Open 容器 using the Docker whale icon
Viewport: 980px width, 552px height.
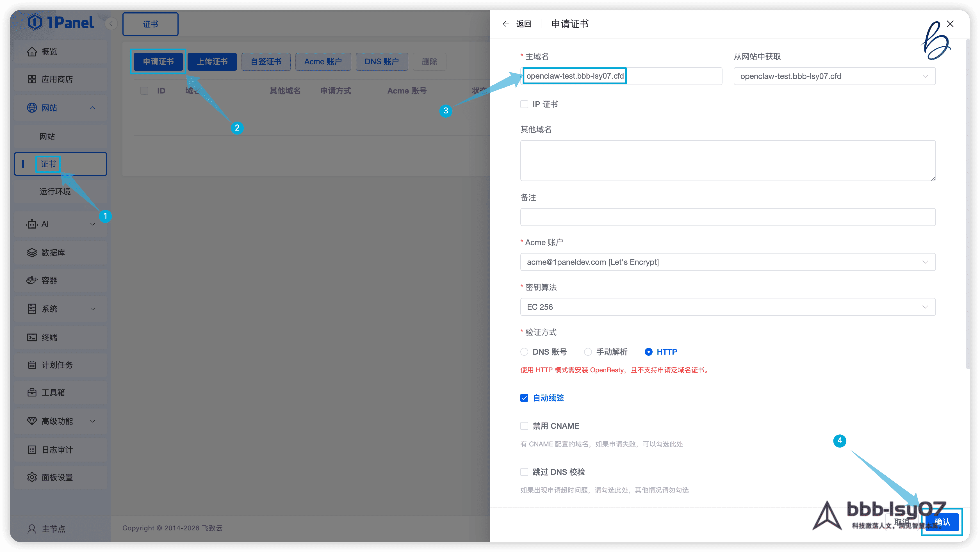(x=32, y=280)
